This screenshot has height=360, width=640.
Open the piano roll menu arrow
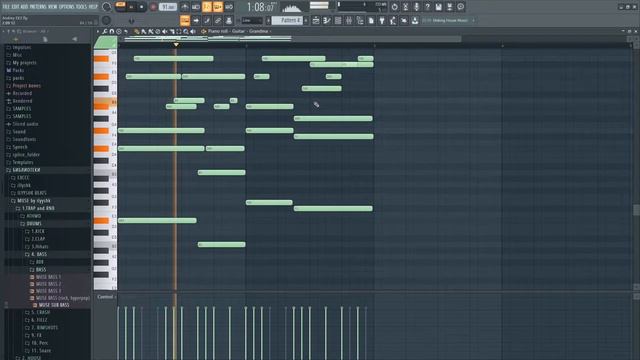pyautogui.click(x=97, y=31)
